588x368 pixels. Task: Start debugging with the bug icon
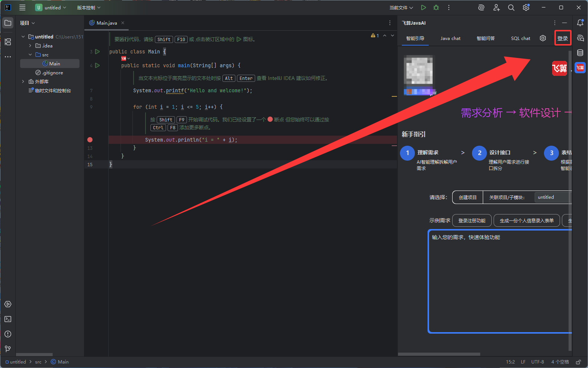point(436,7)
